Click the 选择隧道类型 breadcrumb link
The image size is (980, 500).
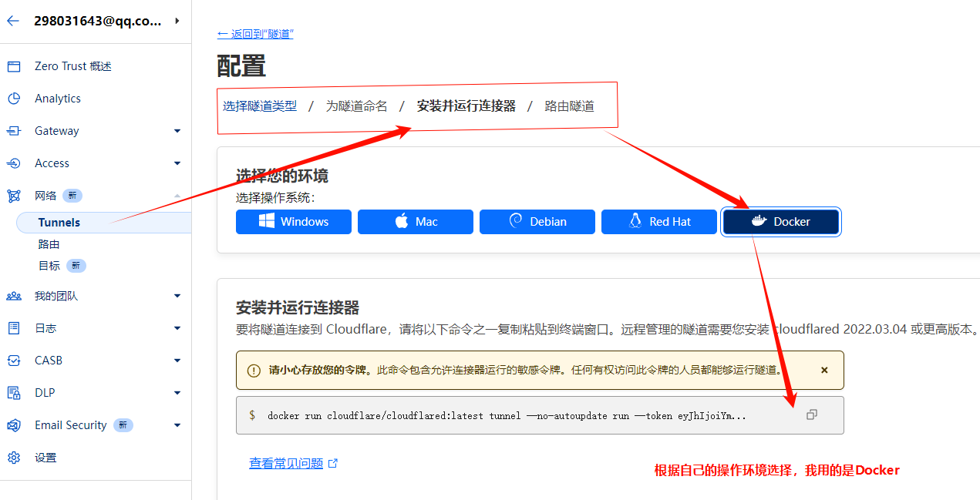[x=260, y=106]
